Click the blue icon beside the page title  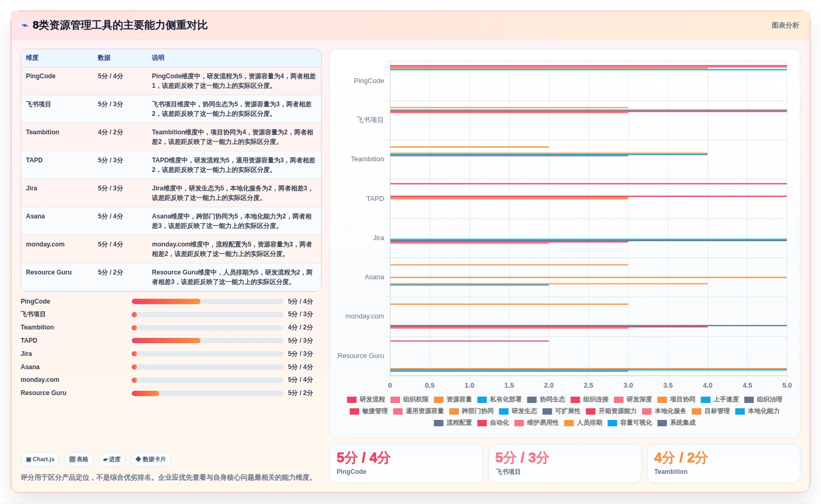click(25, 25)
